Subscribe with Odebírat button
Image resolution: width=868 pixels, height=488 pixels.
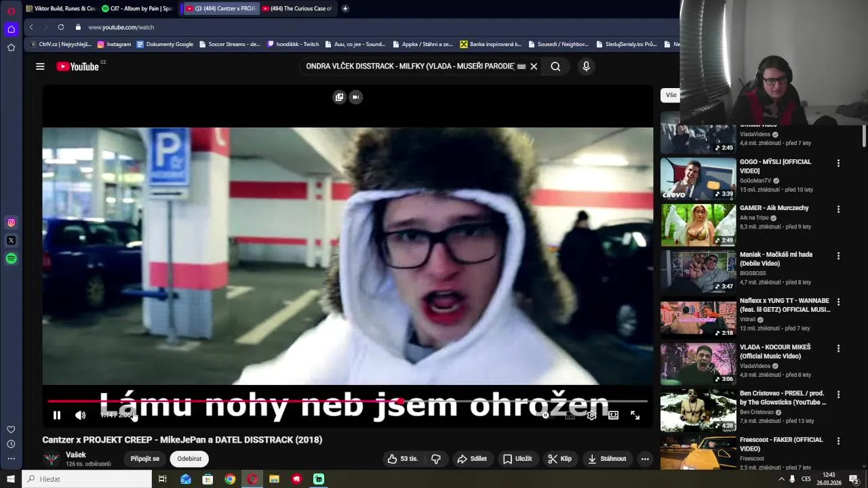pos(189,459)
